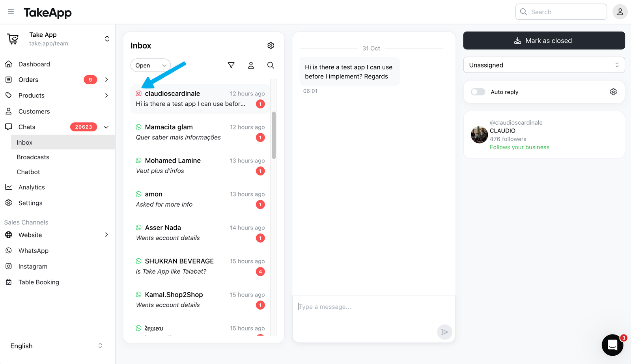Click the WhatsApp icon beside Asser Nada
The height and width of the screenshot is (364, 631).
click(x=139, y=228)
